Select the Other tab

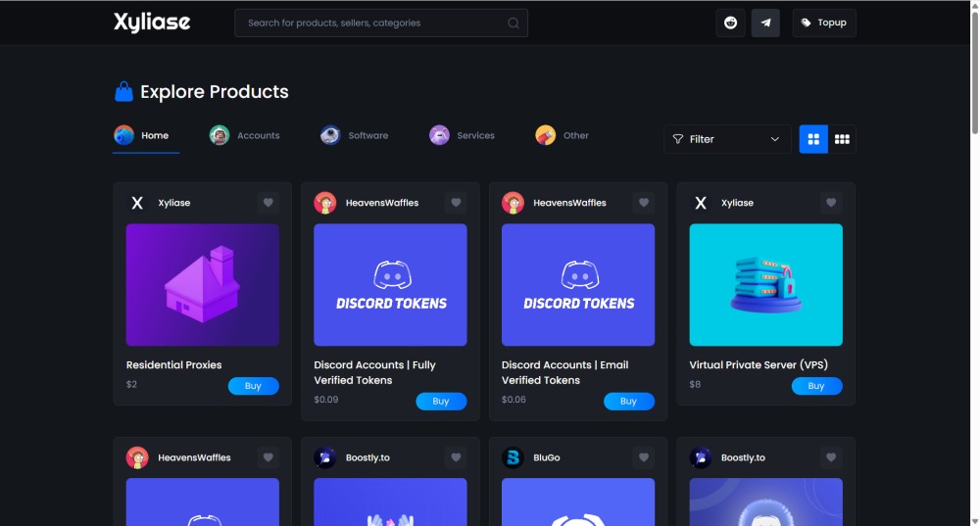pyautogui.click(x=562, y=135)
